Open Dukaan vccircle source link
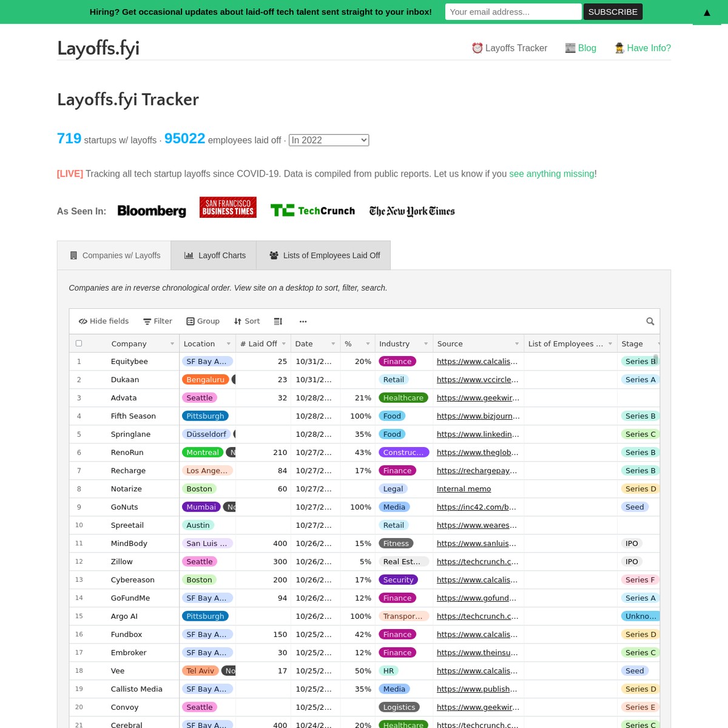The height and width of the screenshot is (728, 728). tap(478, 380)
